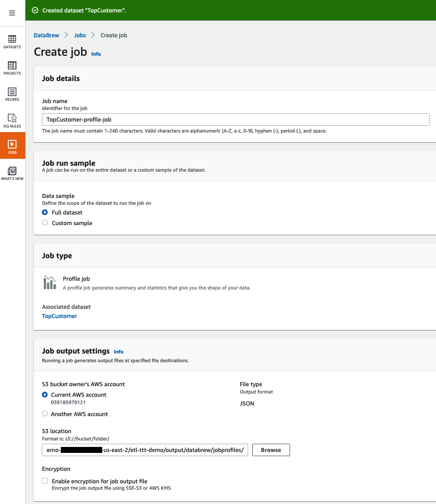The width and height of the screenshot is (436, 504).
Task: Click account number 039185979121
Action: click(x=68, y=402)
